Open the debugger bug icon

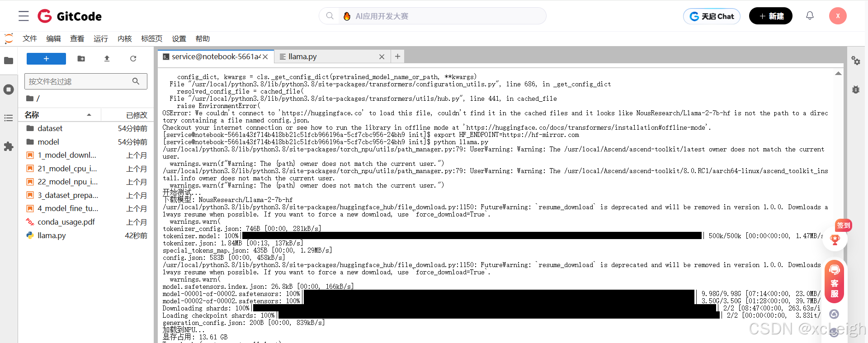(x=856, y=89)
